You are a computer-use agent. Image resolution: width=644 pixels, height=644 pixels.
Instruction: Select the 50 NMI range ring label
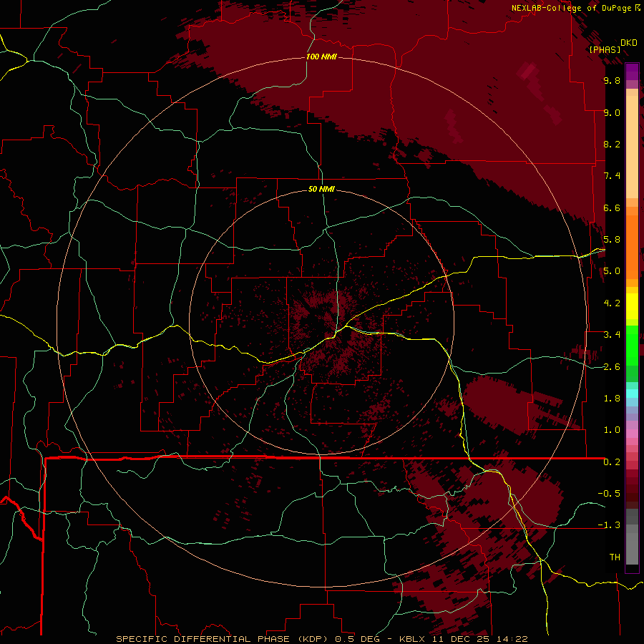coord(321,189)
